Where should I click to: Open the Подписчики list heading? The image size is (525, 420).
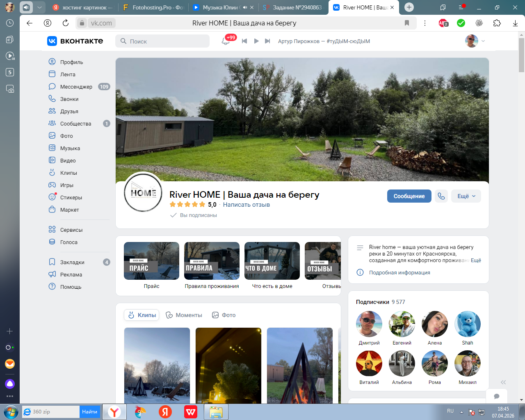[x=372, y=302]
